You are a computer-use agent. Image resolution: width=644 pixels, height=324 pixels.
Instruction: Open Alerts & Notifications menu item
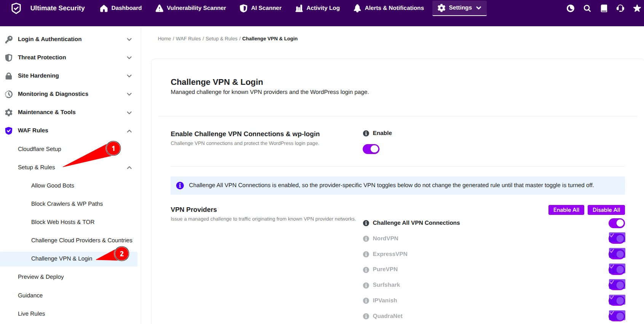point(389,8)
